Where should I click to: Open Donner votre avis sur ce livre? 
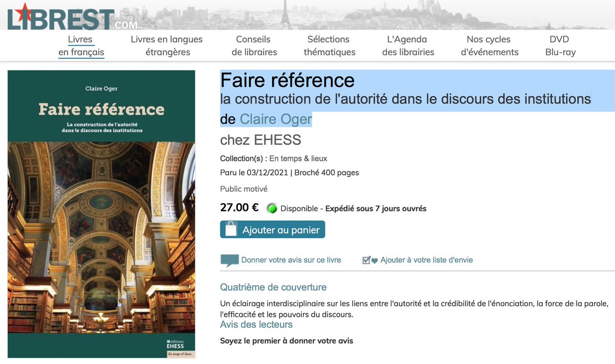tap(291, 260)
